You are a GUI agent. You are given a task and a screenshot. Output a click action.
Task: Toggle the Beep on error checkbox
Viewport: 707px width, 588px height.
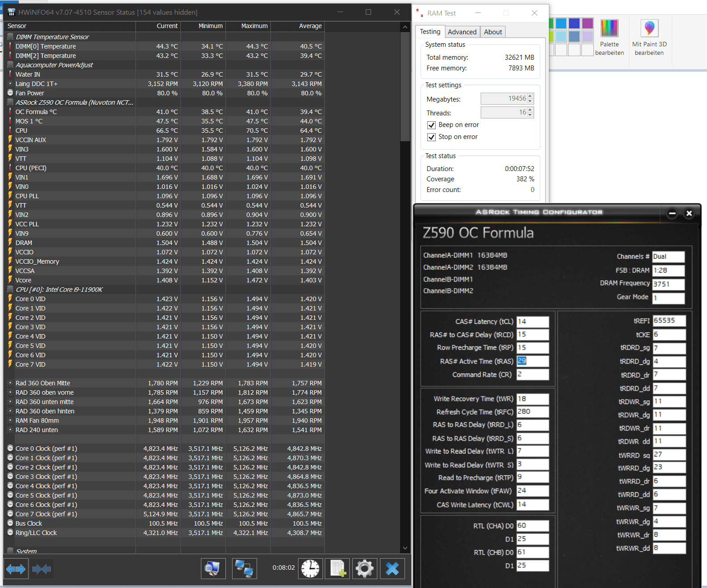pos(431,125)
